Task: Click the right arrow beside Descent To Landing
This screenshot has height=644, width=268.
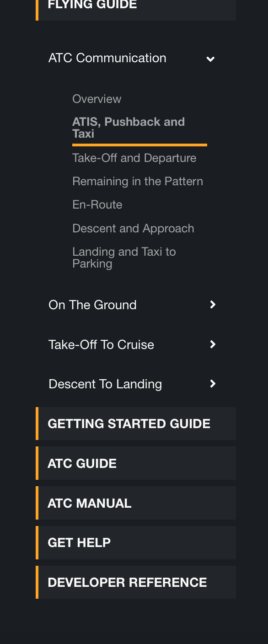Action: click(212, 384)
